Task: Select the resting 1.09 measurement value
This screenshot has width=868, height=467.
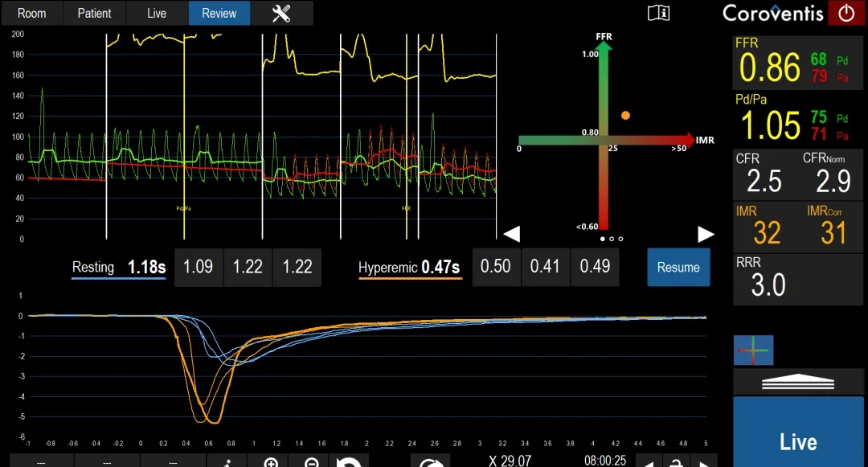Action: point(198,268)
